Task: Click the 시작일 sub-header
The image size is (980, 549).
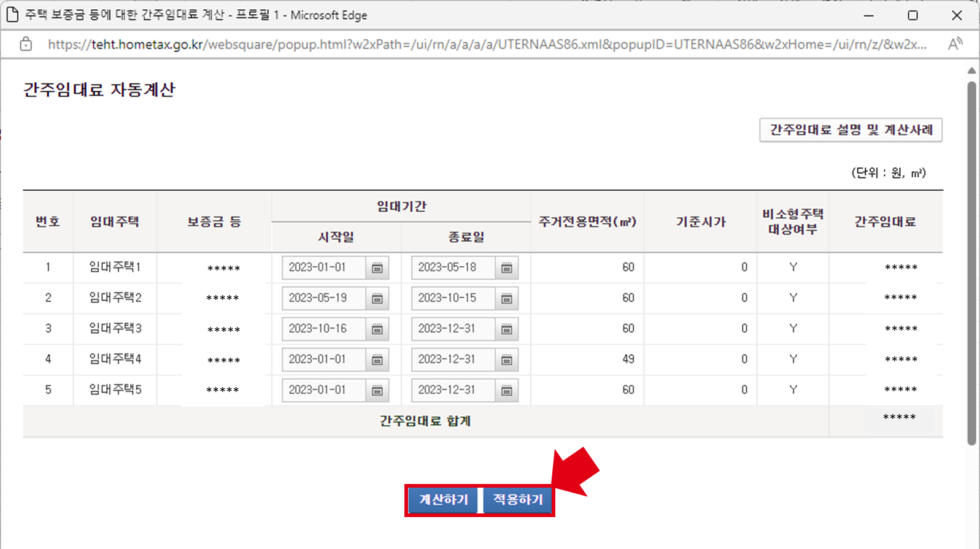Action: point(336,237)
